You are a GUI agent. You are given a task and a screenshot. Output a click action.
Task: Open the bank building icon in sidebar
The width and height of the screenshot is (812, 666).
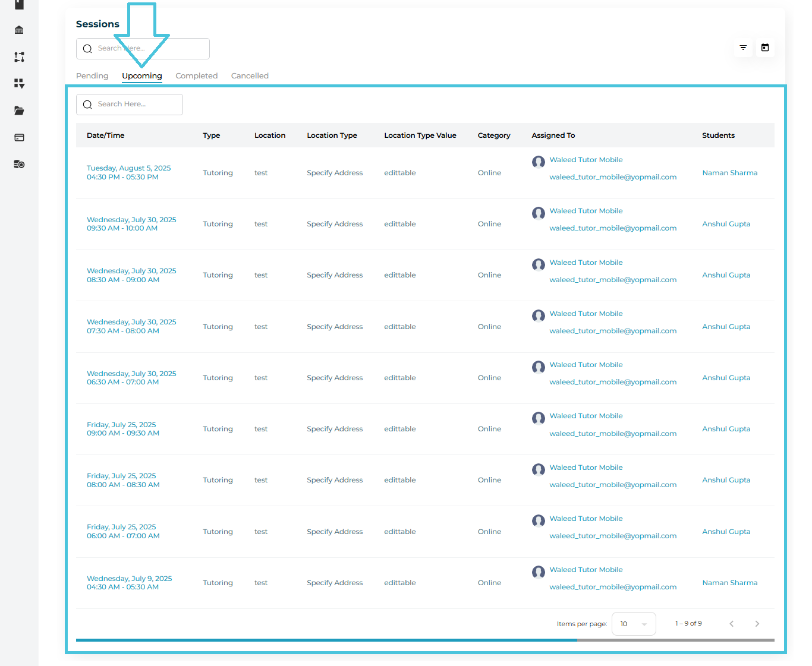[19, 30]
